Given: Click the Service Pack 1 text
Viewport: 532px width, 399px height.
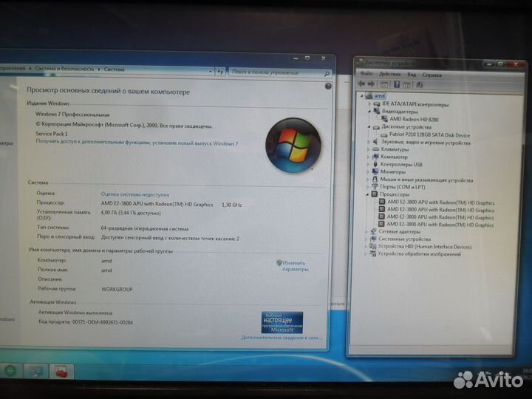Looking at the screenshot, I should [x=52, y=133].
